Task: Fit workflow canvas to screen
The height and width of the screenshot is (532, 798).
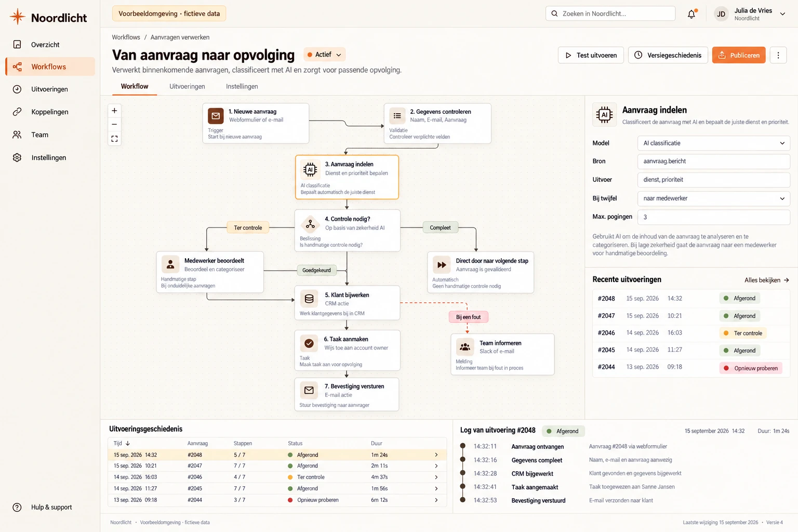Action: (114, 139)
